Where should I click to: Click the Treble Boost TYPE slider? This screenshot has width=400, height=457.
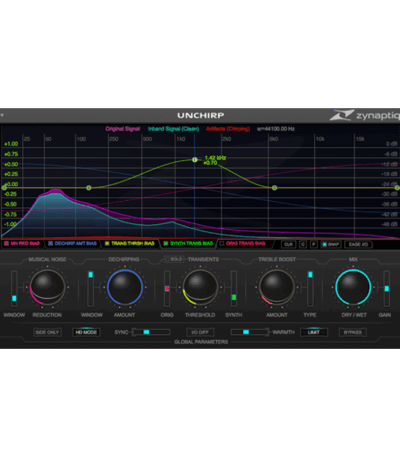click(310, 288)
